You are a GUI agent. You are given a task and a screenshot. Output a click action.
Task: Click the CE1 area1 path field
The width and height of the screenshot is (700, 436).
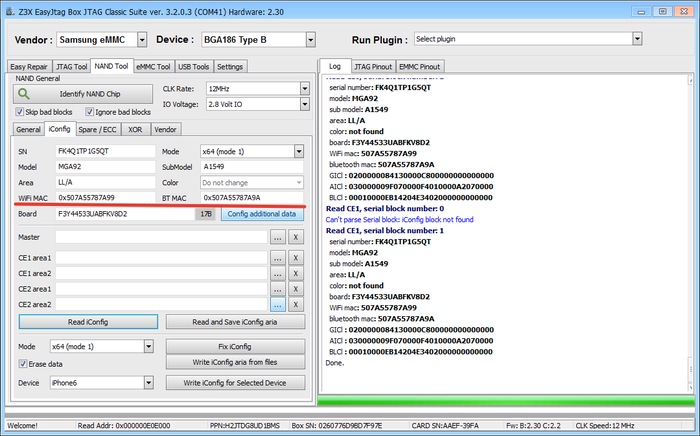(x=161, y=258)
